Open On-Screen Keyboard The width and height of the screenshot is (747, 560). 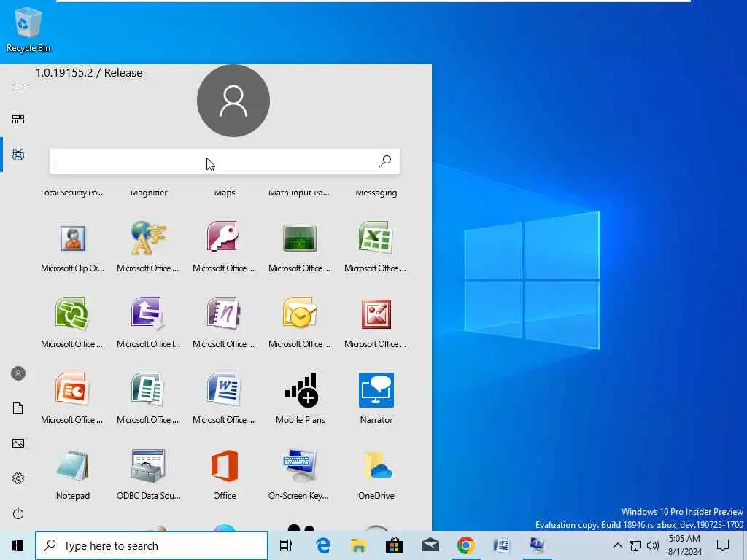[x=298, y=474]
